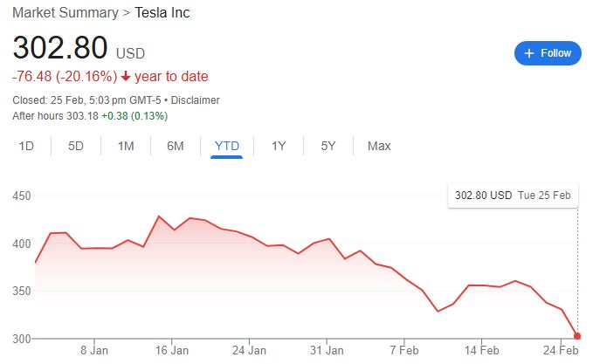The image size is (593, 364).
Task: Open the Max range chart
Action: point(379,146)
